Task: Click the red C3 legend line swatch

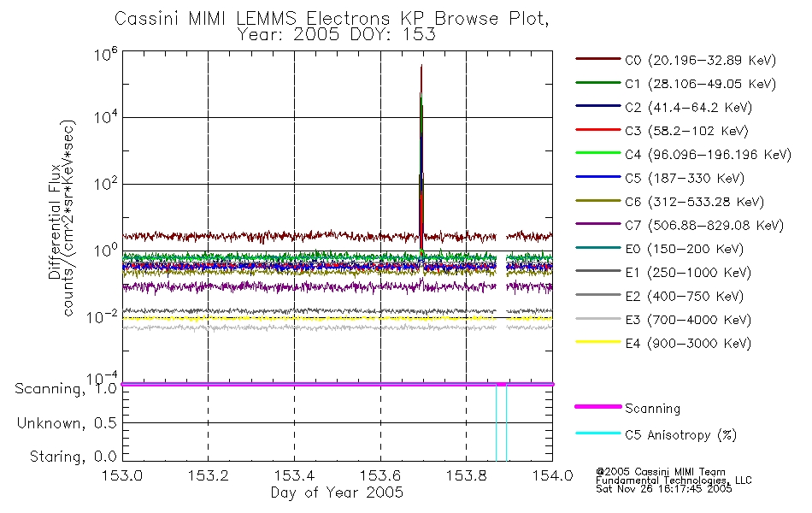Action: click(x=598, y=130)
